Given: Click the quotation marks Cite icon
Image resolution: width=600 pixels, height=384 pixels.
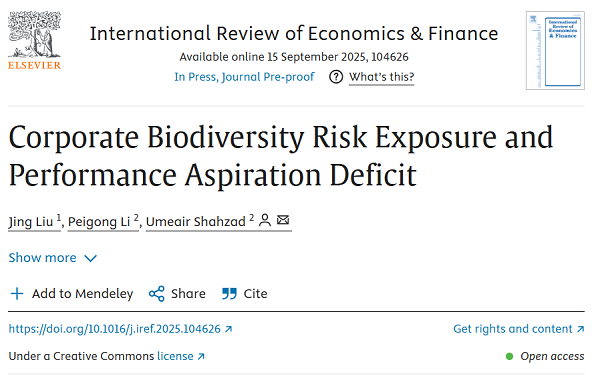Looking at the screenshot, I should (x=229, y=294).
